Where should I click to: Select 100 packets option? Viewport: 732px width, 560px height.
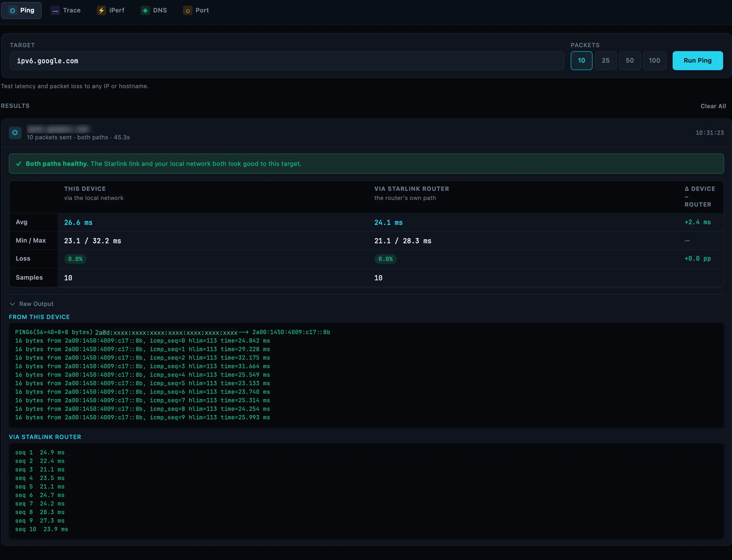point(654,61)
